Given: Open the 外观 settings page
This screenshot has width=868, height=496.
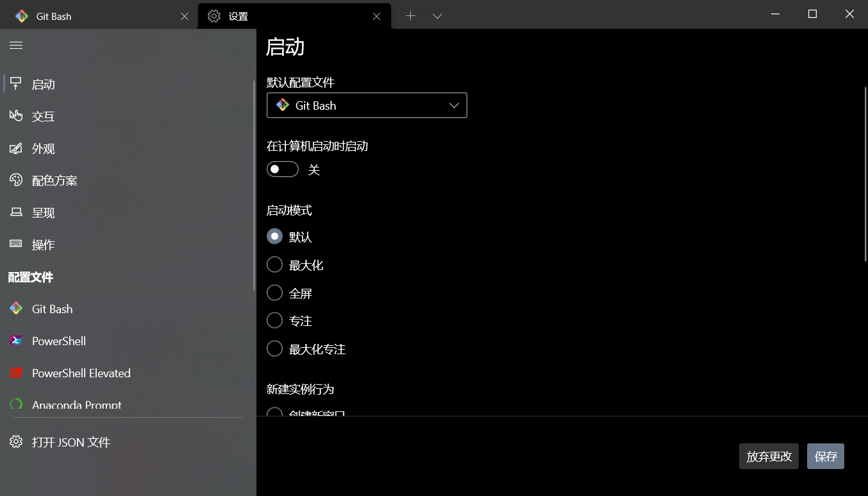Looking at the screenshot, I should pyautogui.click(x=127, y=148).
